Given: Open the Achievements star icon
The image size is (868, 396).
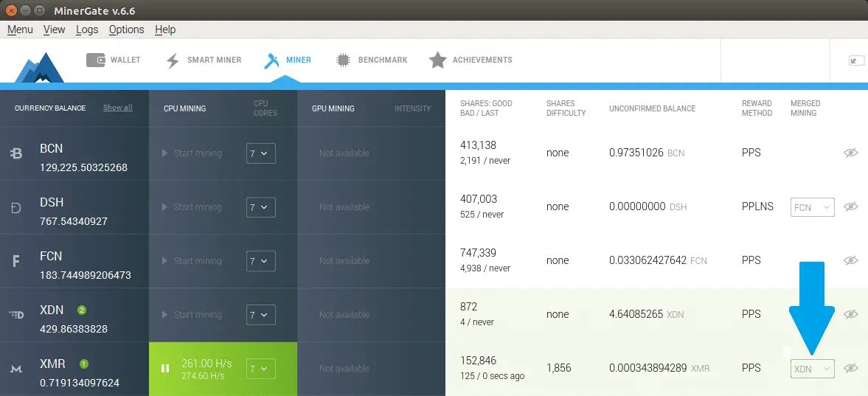Looking at the screenshot, I should [x=438, y=60].
